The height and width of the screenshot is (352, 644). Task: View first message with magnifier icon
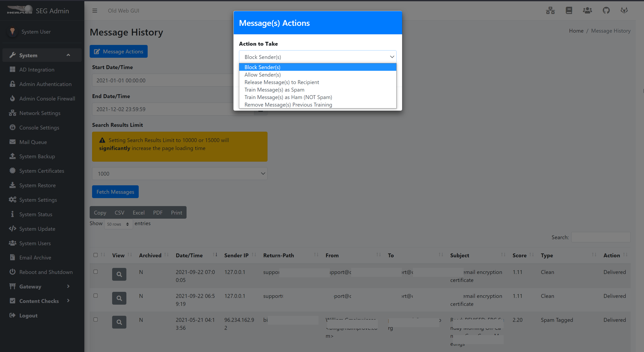[119, 274]
